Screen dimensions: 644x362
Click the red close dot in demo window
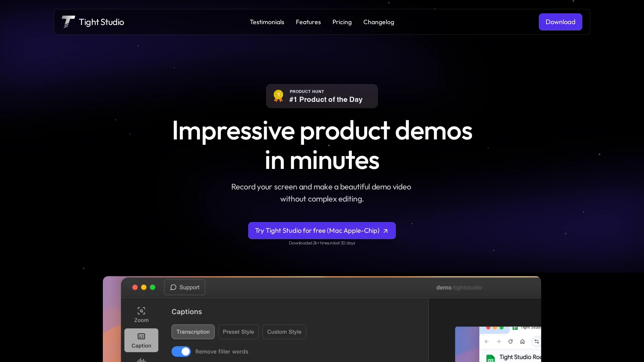coord(135,287)
